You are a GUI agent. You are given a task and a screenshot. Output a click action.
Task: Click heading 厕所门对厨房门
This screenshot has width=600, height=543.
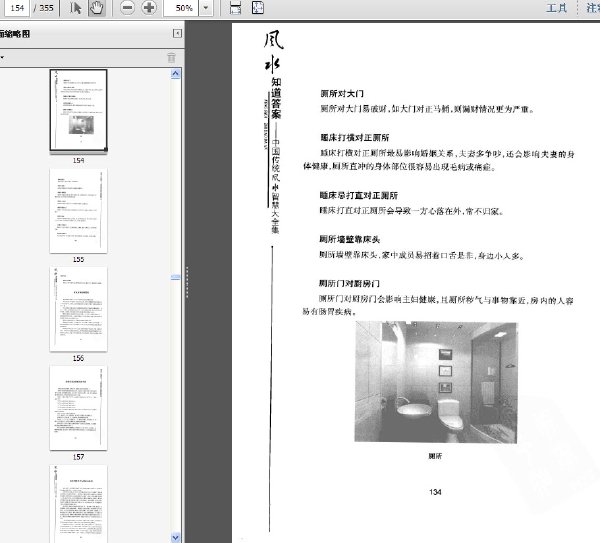349,284
